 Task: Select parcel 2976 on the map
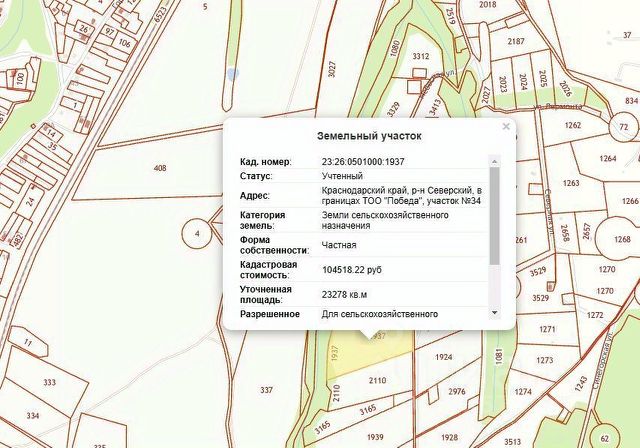click(x=457, y=392)
